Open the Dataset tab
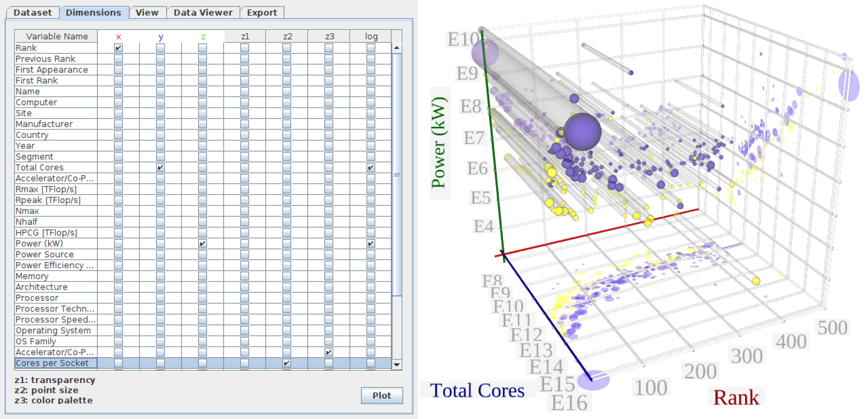Screen dimensions: 868x419 (x=33, y=13)
